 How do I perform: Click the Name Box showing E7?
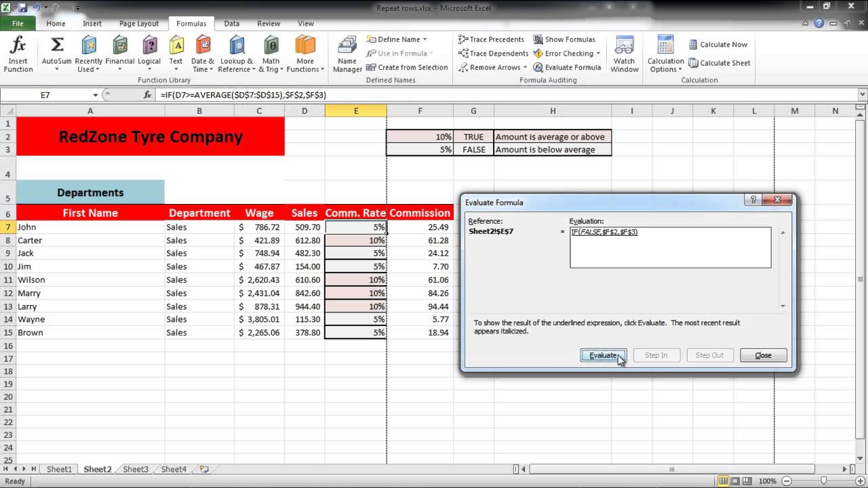pyautogui.click(x=45, y=95)
